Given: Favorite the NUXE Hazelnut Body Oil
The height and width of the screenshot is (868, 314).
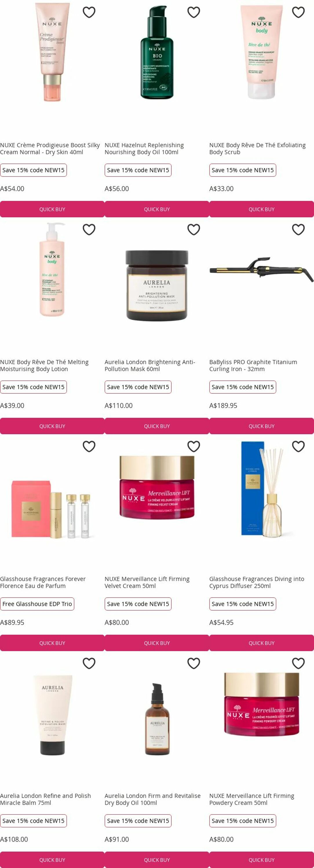Looking at the screenshot, I should click(193, 12).
